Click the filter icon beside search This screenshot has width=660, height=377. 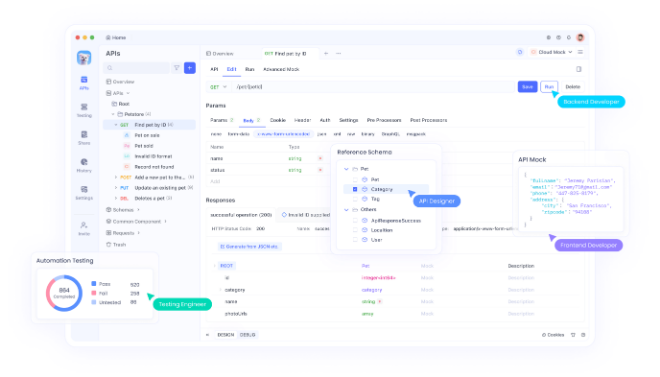point(177,68)
